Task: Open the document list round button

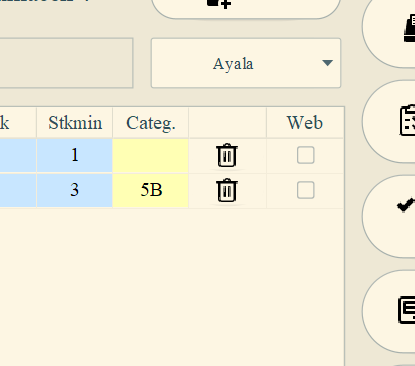Action: click(390, 311)
